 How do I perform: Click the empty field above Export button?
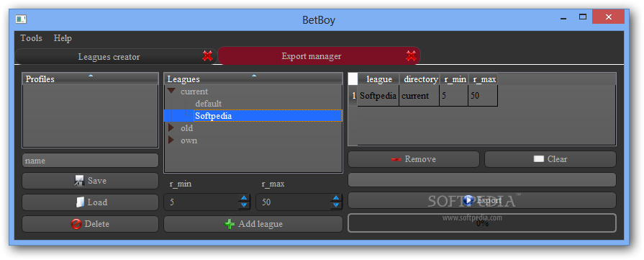tap(482, 180)
